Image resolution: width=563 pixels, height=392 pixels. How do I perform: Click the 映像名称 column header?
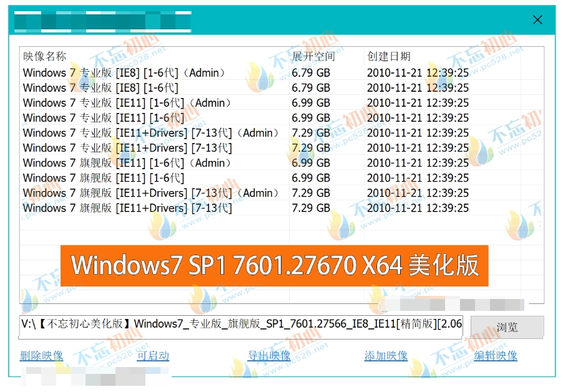[44, 56]
